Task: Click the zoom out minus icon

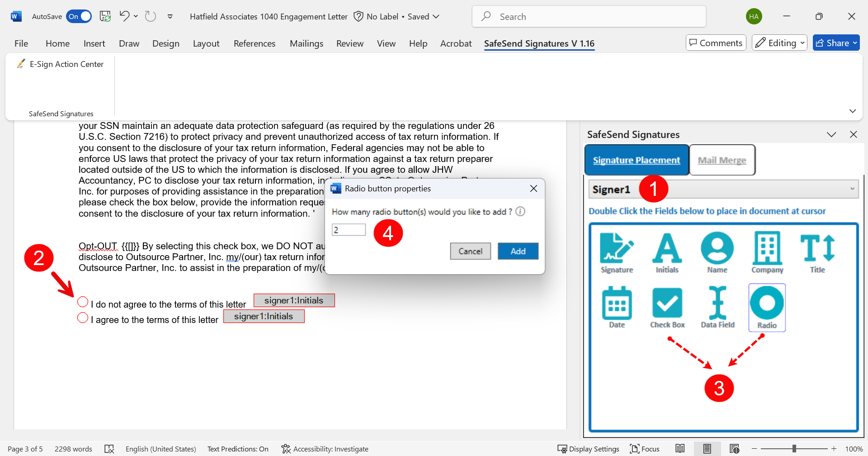Action: pyautogui.click(x=754, y=449)
